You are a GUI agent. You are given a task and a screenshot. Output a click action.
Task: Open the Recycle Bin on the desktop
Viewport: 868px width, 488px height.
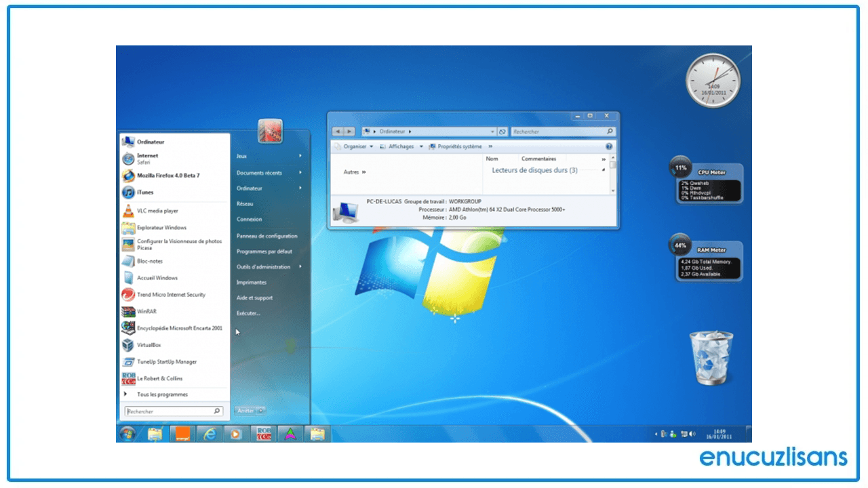tap(711, 357)
